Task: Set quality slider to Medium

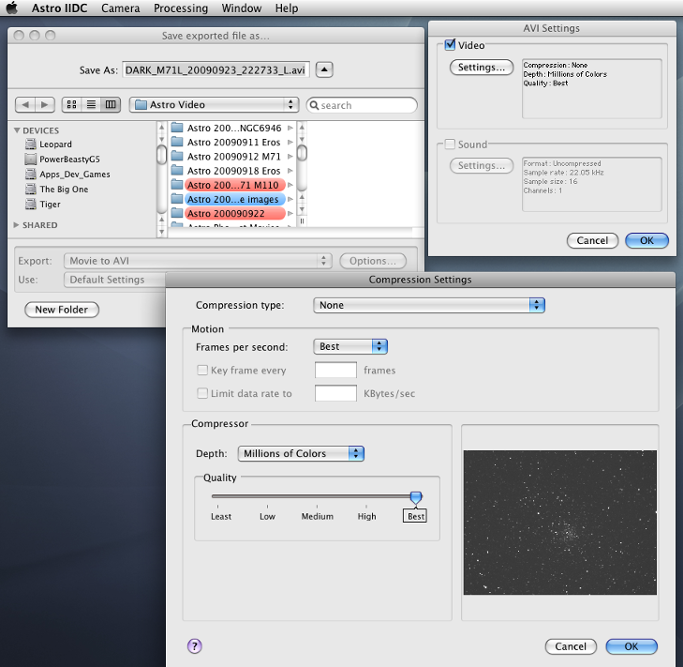Action: pos(317,496)
